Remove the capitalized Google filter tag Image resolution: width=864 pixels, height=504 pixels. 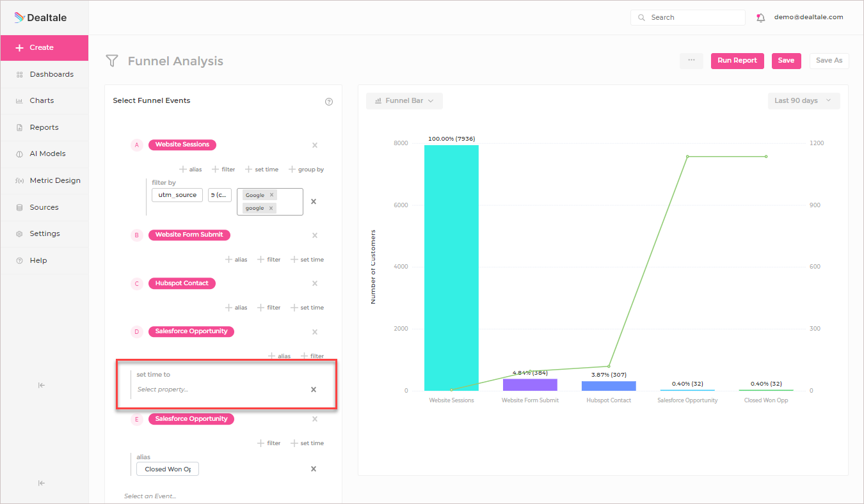(271, 195)
